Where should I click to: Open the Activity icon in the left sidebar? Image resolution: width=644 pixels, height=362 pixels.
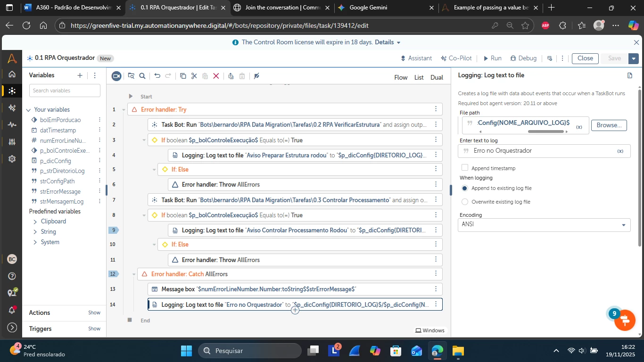click(12, 125)
